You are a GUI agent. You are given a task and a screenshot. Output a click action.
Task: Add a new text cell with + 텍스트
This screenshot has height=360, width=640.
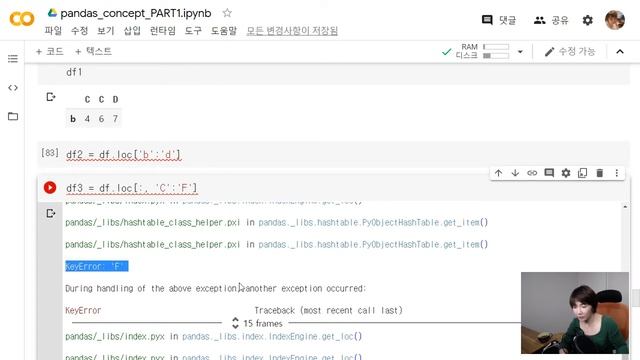(93, 51)
